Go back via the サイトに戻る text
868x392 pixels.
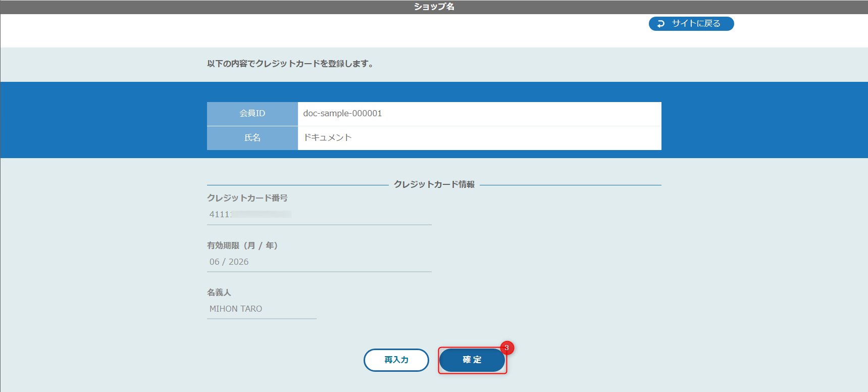696,24
